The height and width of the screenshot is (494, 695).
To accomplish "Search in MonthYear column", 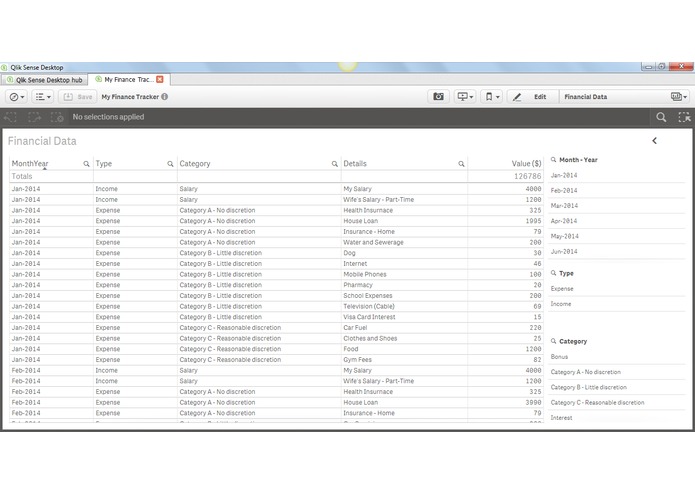I will 86,164.
